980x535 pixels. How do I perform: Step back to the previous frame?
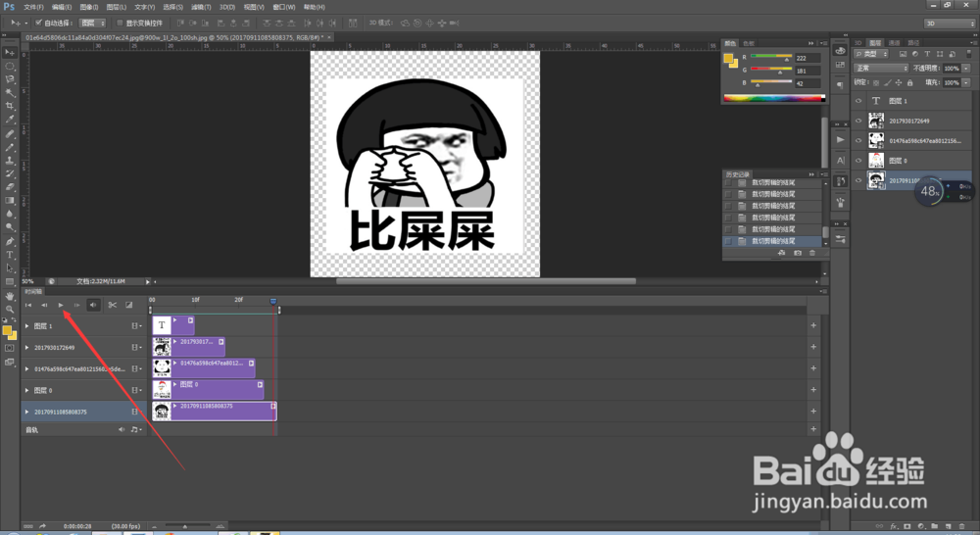pos(44,305)
